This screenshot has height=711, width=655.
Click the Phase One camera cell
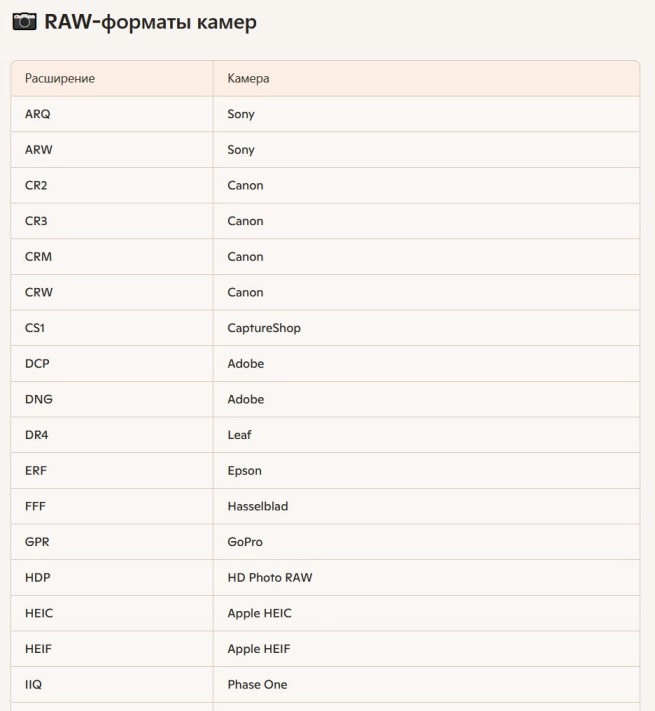257,684
